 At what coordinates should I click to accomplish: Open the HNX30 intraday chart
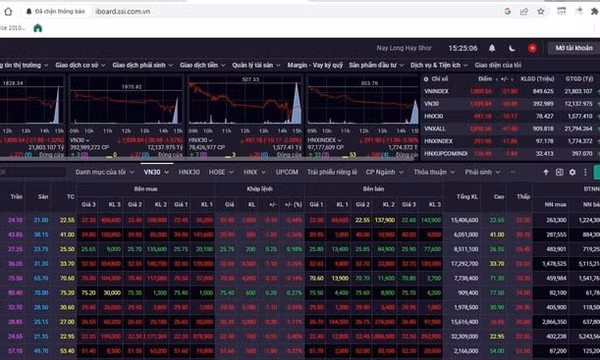coord(245,100)
